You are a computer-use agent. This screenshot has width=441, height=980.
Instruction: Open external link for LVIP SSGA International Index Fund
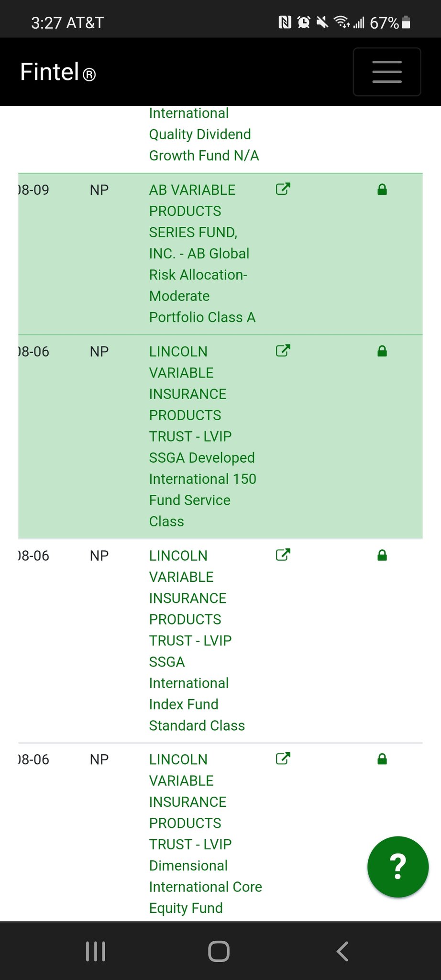tap(283, 555)
